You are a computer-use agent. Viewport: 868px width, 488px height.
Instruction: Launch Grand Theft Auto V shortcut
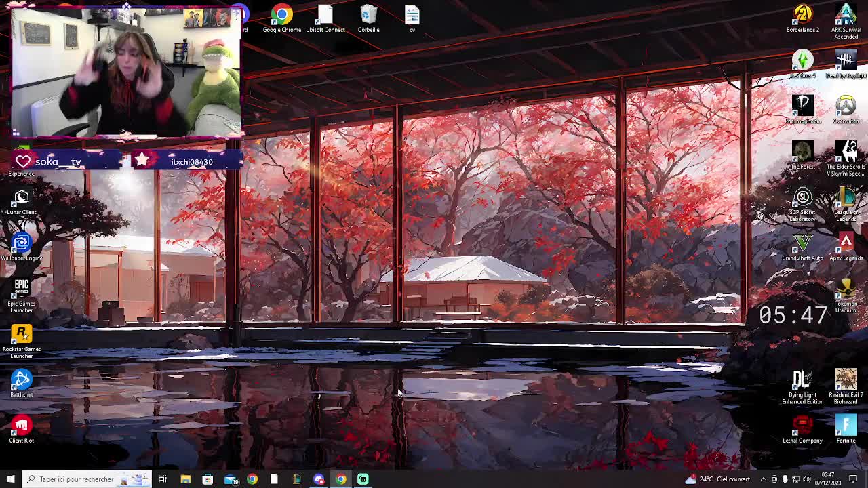point(802,247)
